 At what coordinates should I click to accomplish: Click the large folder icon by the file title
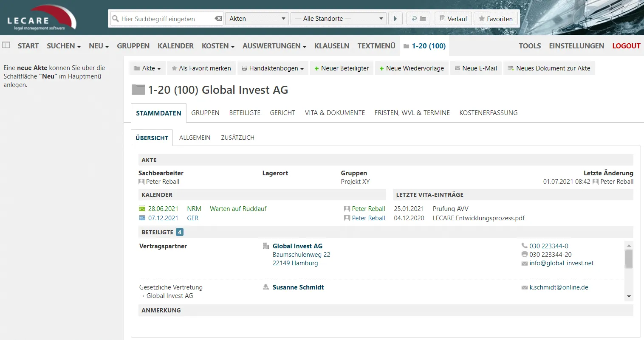pos(138,90)
